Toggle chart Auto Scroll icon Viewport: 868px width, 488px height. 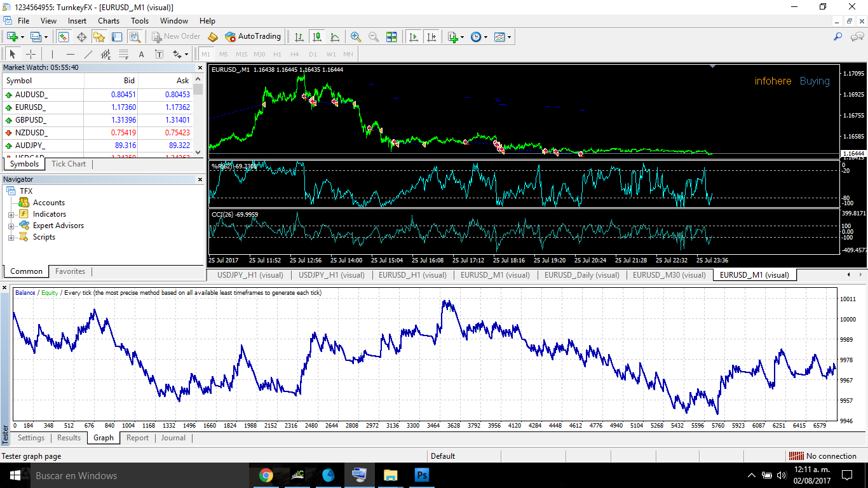point(414,37)
